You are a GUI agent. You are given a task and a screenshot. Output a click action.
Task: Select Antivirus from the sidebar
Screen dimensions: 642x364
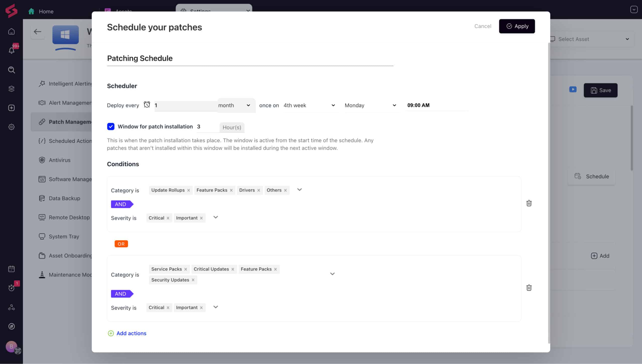[x=59, y=160]
